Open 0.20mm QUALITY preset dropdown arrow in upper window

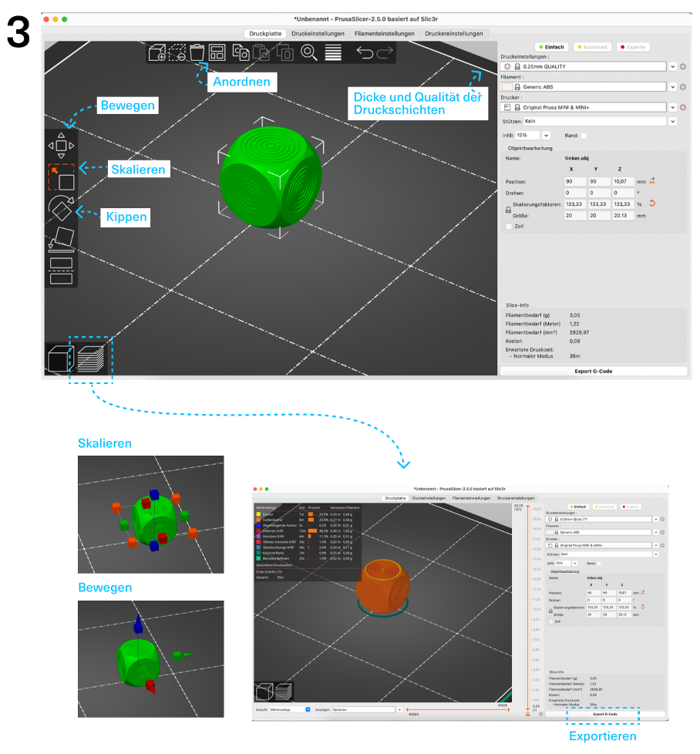672,66
